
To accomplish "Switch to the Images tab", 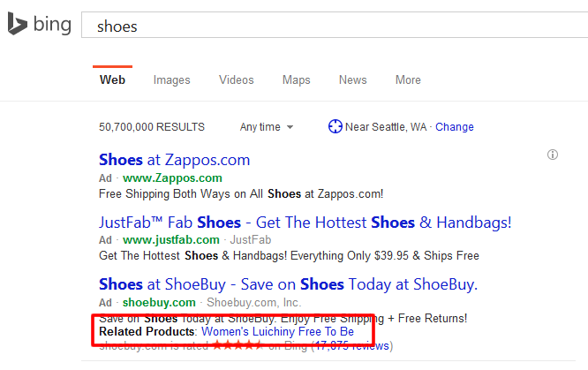I will (171, 79).
